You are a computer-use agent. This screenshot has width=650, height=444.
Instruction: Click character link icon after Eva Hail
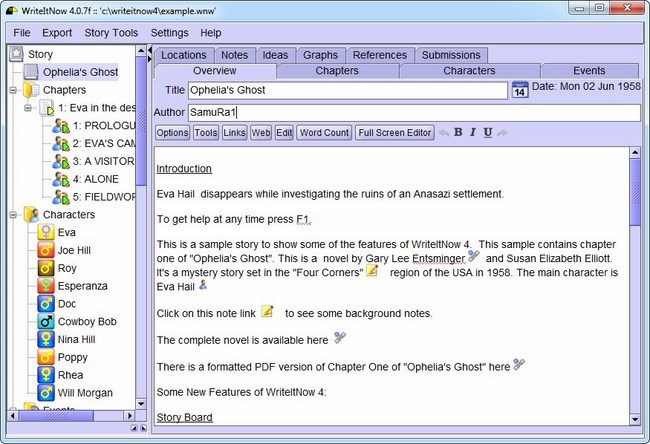(203, 284)
